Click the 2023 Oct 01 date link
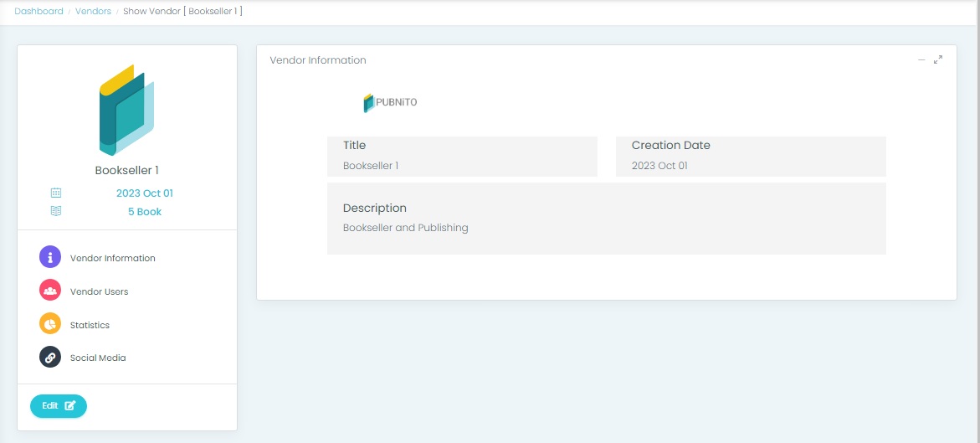Viewport: 980px width, 443px height. point(144,193)
